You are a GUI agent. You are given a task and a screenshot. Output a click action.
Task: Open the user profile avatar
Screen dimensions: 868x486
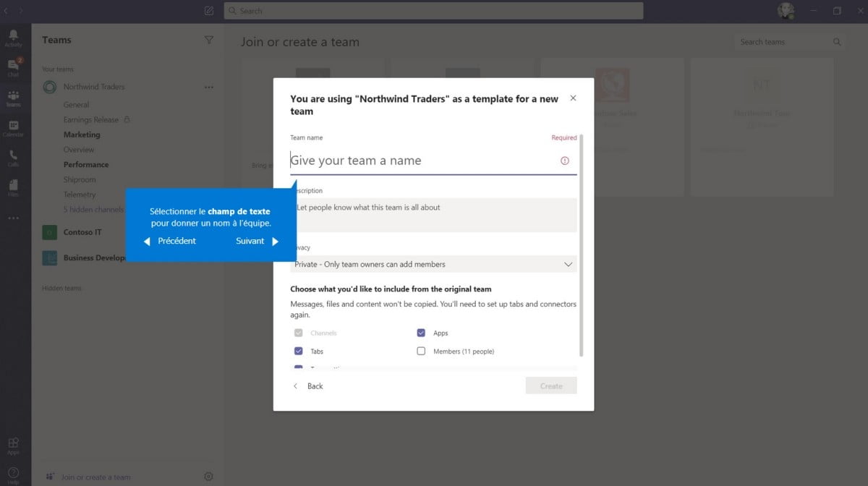[786, 11]
